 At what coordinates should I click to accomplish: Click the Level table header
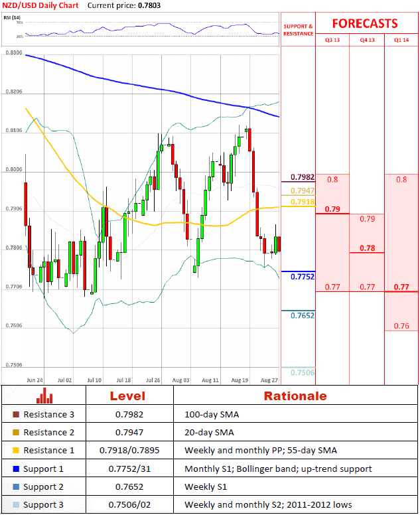click(127, 396)
